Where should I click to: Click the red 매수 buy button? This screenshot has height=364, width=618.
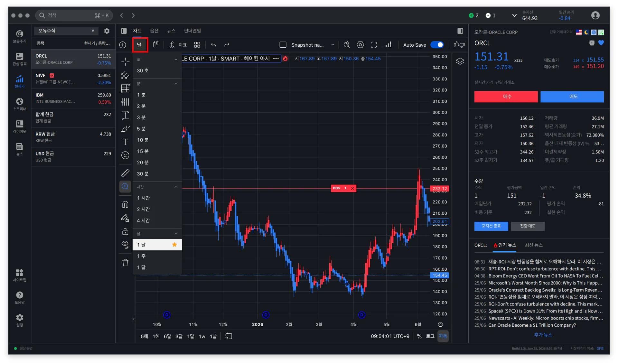tap(506, 97)
